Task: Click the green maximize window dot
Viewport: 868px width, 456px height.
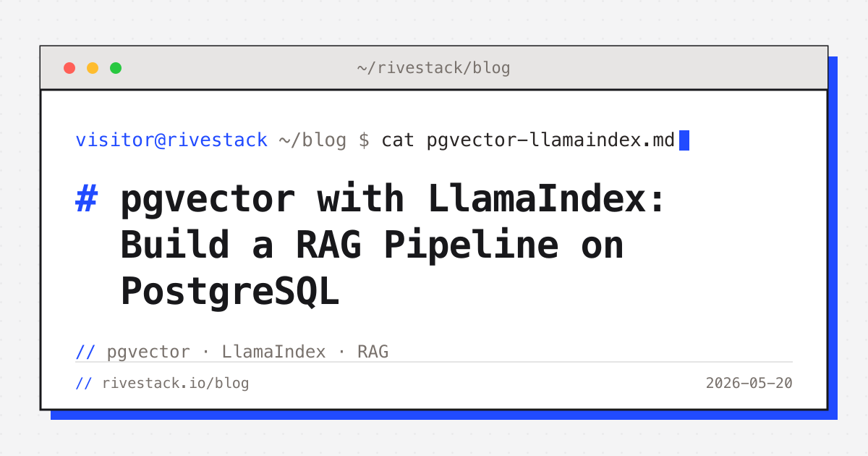Action: point(116,68)
